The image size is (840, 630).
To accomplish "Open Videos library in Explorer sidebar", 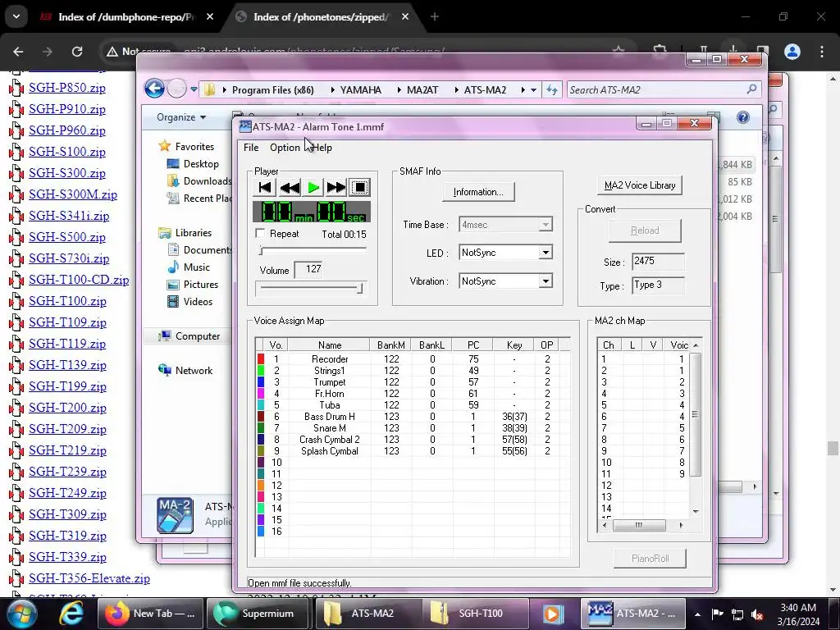I will coord(198,302).
